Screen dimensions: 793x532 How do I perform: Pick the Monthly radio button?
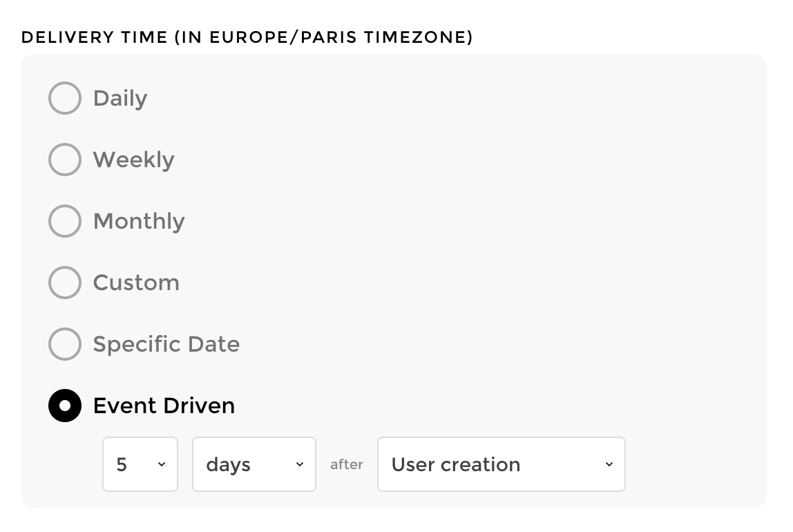pyautogui.click(x=65, y=221)
